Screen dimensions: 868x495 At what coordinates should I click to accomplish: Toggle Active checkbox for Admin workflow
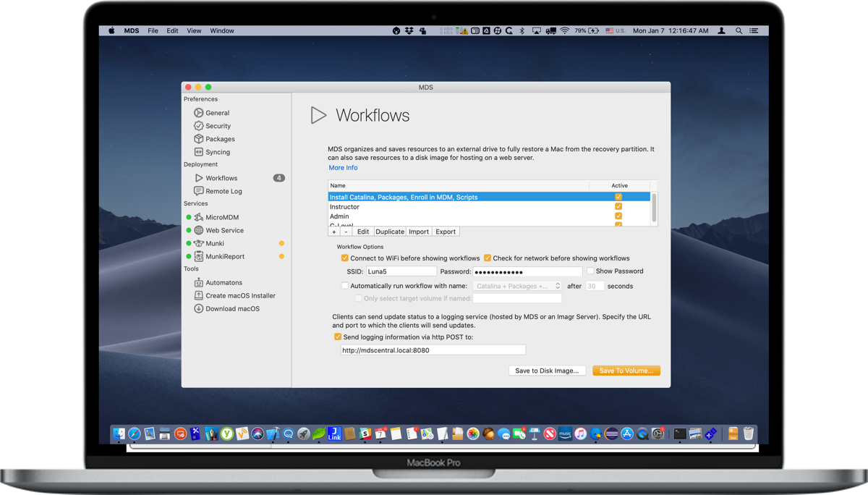(618, 216)
